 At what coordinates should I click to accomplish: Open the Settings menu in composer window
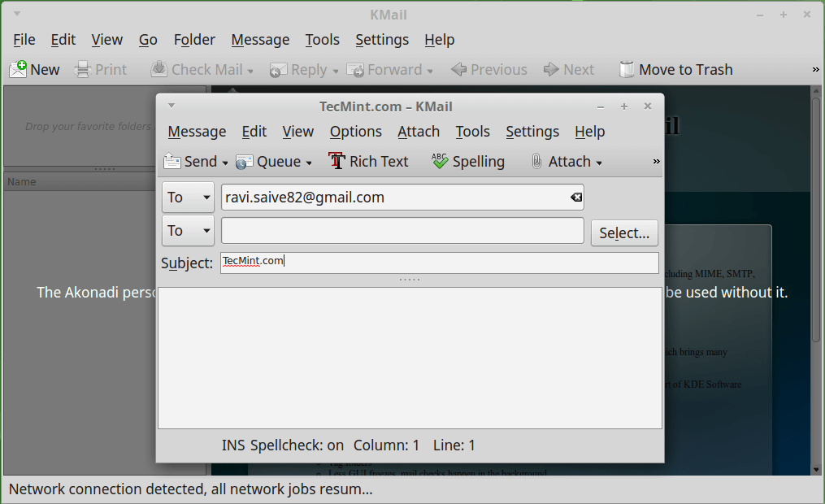(x=532, y=132)
